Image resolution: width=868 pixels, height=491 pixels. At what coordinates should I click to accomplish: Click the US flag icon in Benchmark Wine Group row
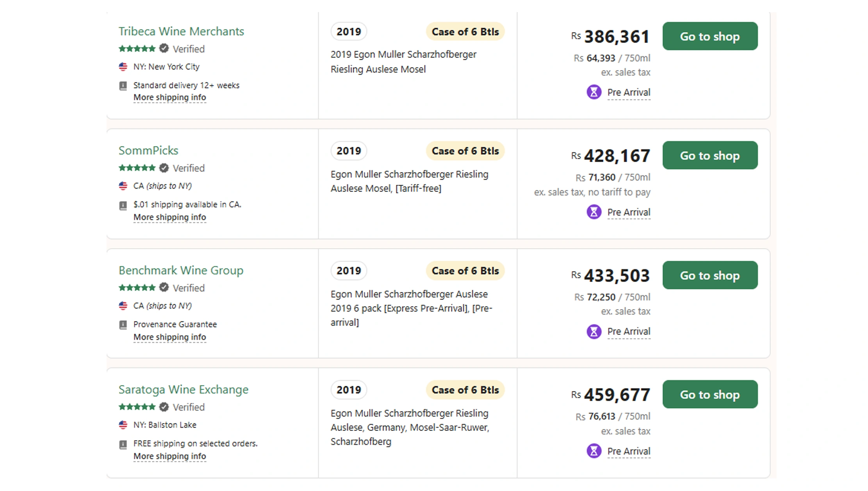click(x=123, y=306)
